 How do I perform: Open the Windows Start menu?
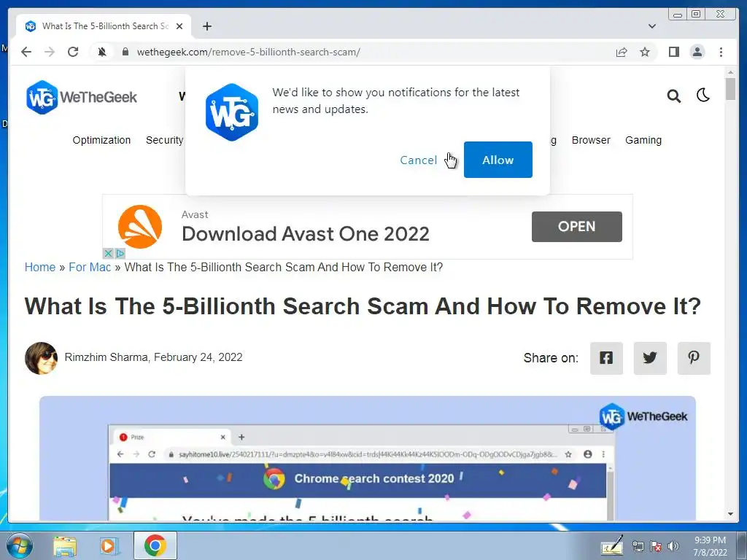(19, 545)
